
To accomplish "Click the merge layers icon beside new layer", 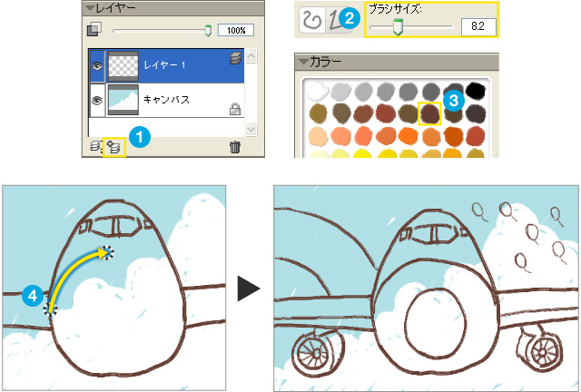I will click(x=97, y=146).
